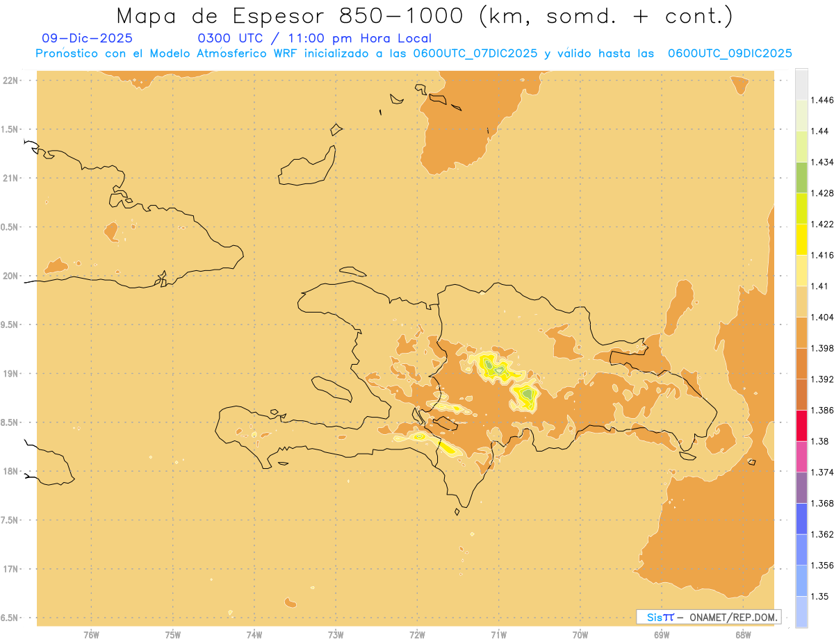Screen dimensions: 834x644
Task: Click the legend swatch between 1.434 and 1.44
Action: [801, 147]
